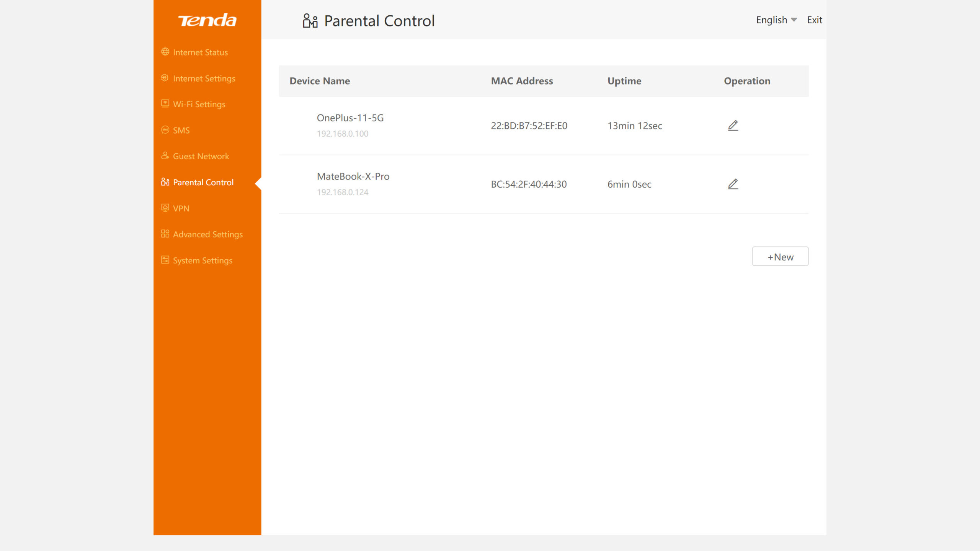Screen dimensions: 980x551
Task: Select IP address 192.168.0.100
Action: [x=343, y=134]
